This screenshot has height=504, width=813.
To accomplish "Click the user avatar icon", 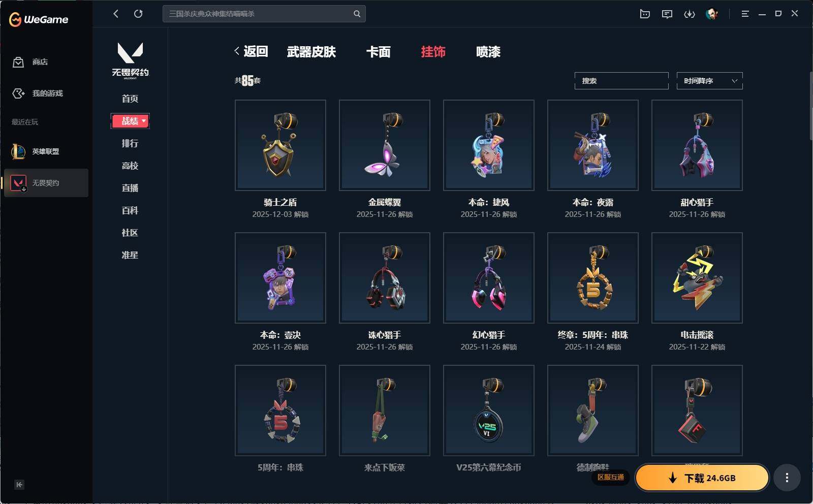I will [712, 14].
